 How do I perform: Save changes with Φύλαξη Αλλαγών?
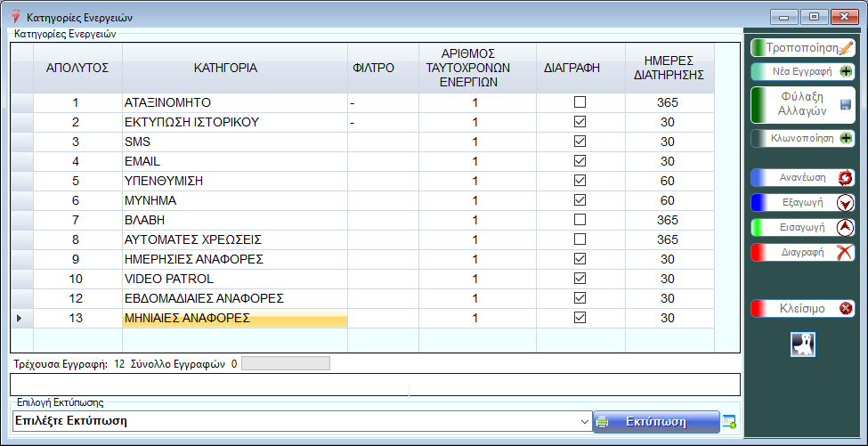pyautogui.click(x=803, y=104)
